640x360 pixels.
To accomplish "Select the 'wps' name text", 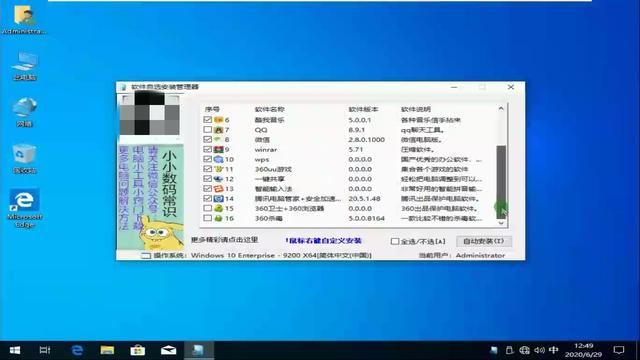I will [x=262, y=159].
